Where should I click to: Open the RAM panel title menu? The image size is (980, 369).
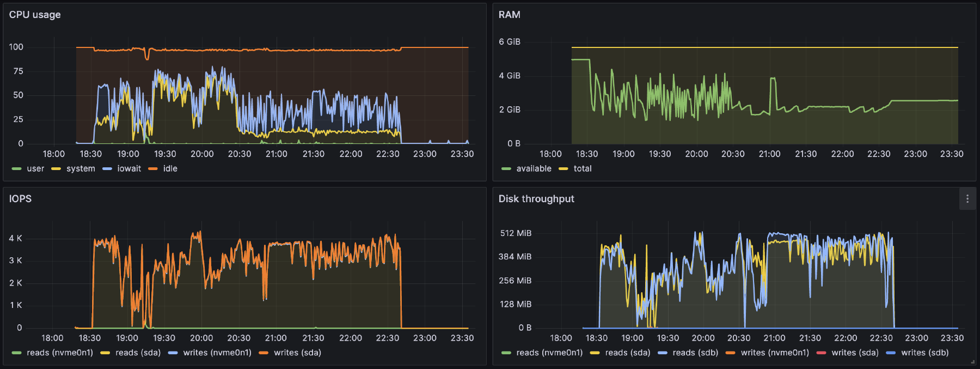(x=509, y=15)
